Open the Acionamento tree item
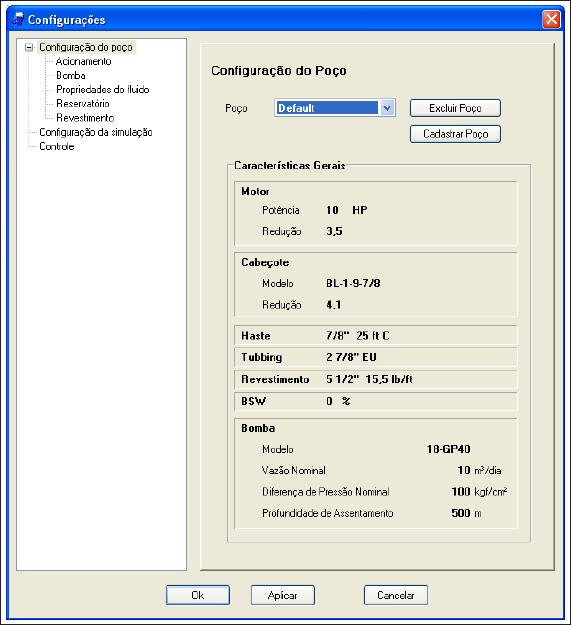This screenshot has height=625, width=571. click(83, 61)
